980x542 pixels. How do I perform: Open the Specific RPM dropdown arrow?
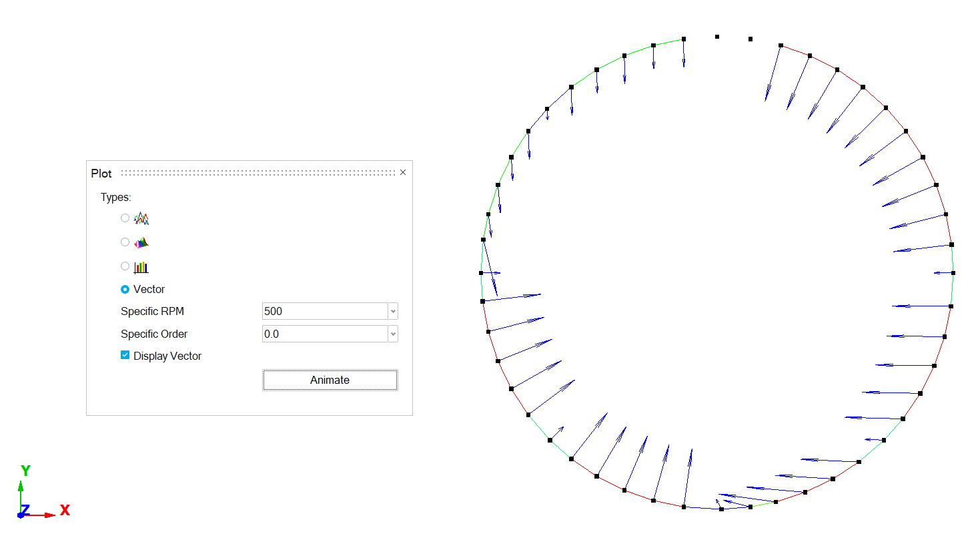coord(393,311)
